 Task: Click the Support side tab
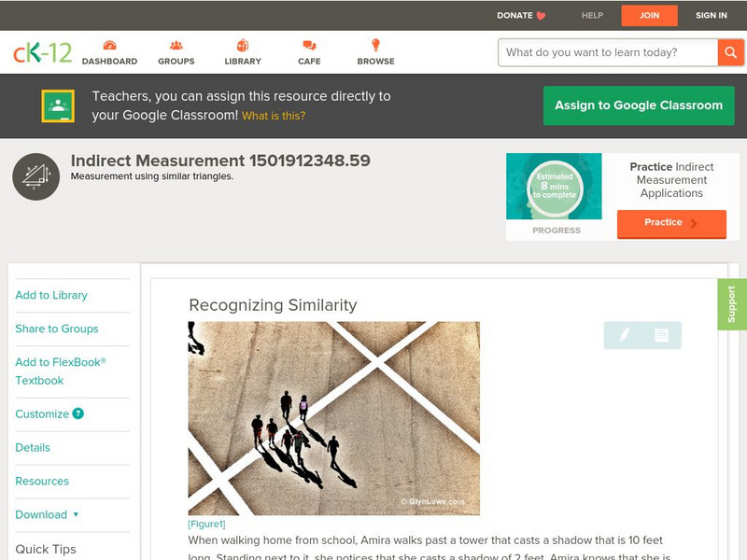tap(732, 304)
